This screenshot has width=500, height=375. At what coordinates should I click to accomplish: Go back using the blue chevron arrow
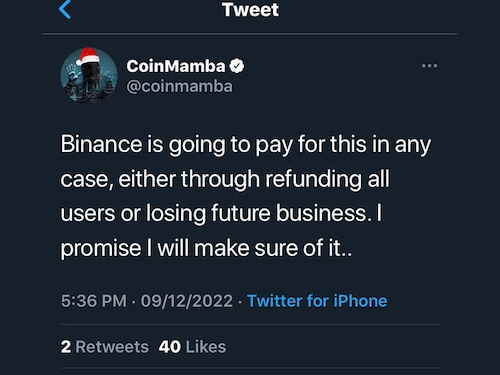click(x=65, y=9)
